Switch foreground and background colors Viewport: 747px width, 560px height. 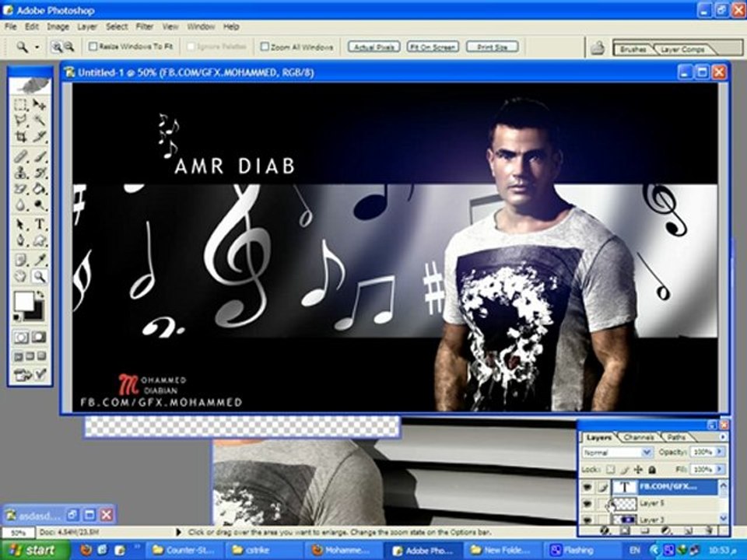point(40,296)
